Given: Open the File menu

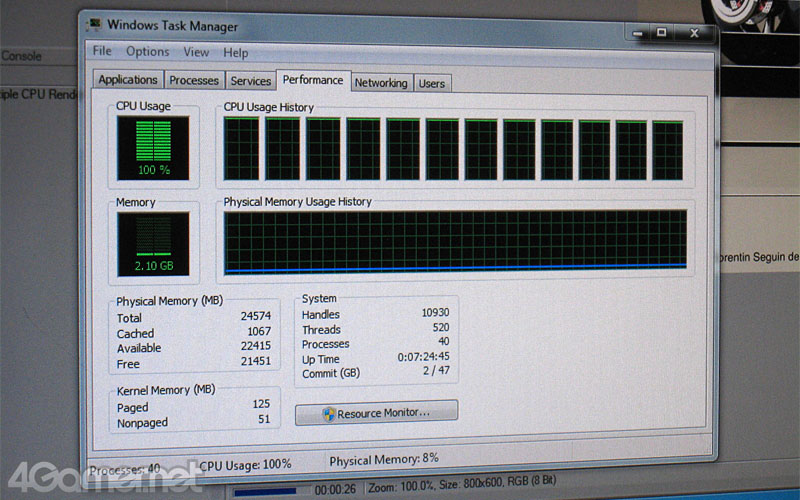Looking at the screenshot, I should 102,51.
